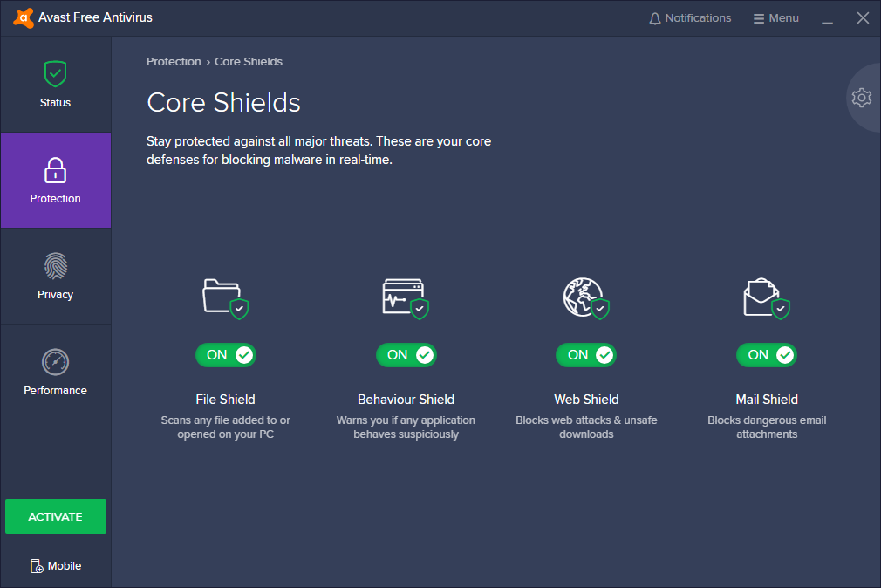Toggle the Web Shield off
The height and width of the screenshot is (588, 881).
[586, 355]
